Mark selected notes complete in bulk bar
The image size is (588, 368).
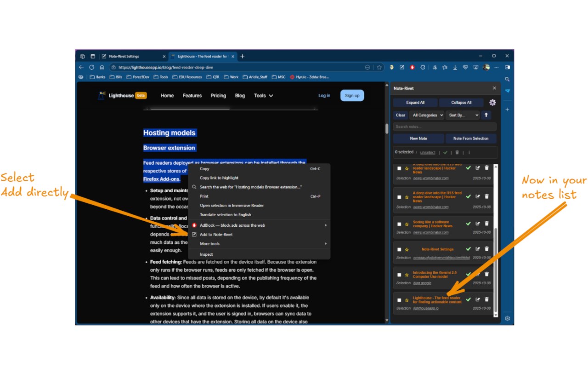(445, 152)
